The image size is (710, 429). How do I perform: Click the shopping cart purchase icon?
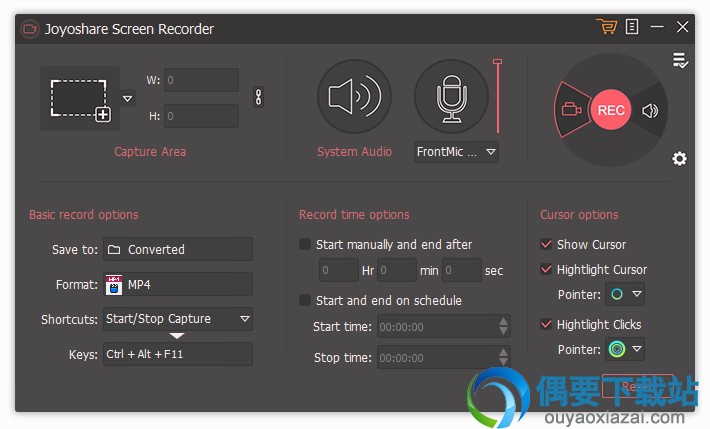pyautogui.click(x=607, y=27)
